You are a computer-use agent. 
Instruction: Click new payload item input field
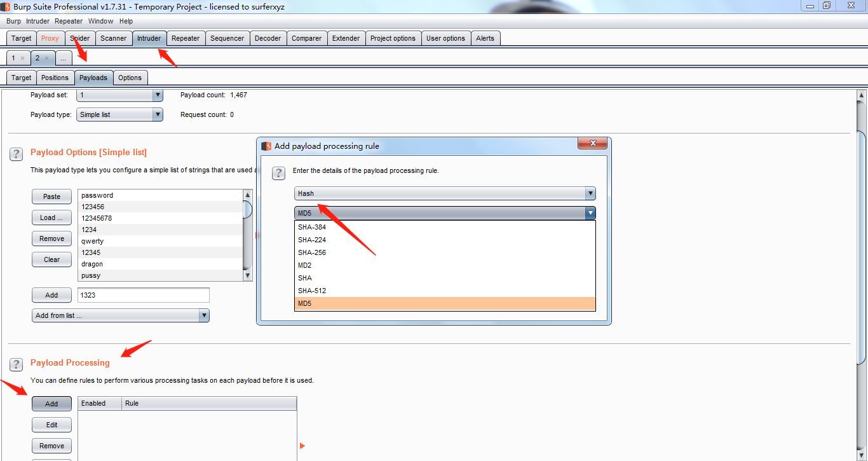tap(144, 295)
